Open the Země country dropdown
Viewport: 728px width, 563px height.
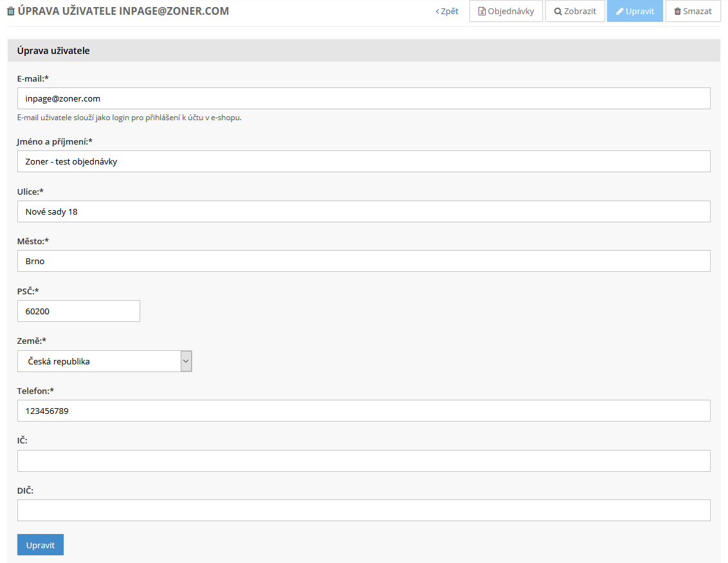[x=104, y=361]
